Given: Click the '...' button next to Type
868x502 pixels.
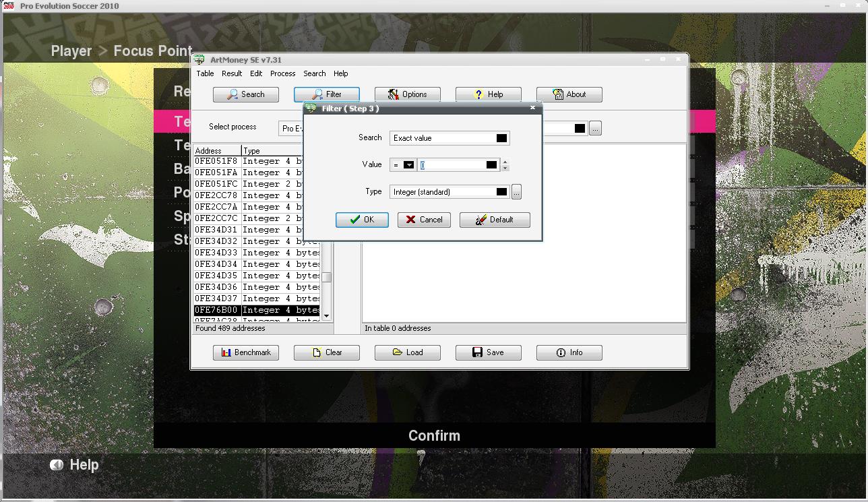Looking at the screenshot, I should pos(516,192).
